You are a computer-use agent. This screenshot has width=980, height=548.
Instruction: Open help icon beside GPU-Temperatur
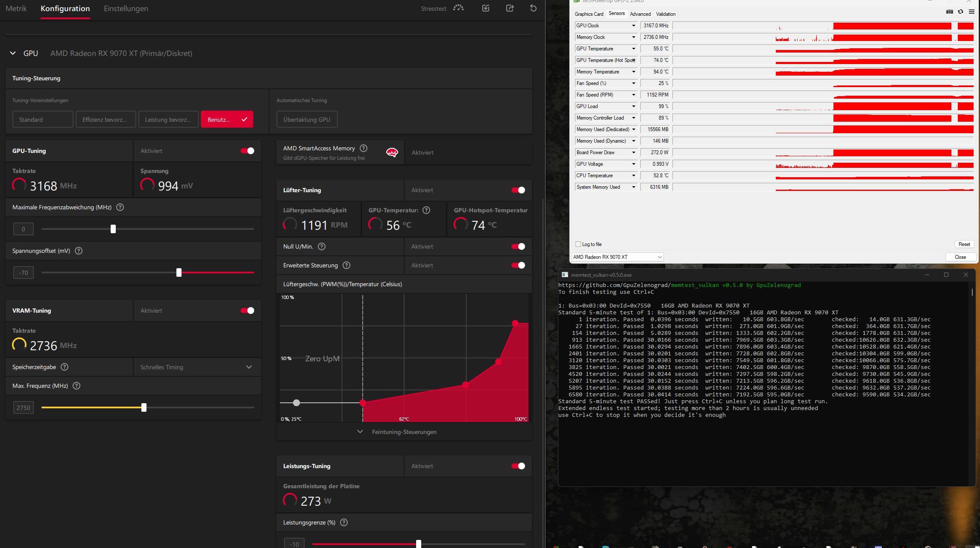click(x=426, y=210)
